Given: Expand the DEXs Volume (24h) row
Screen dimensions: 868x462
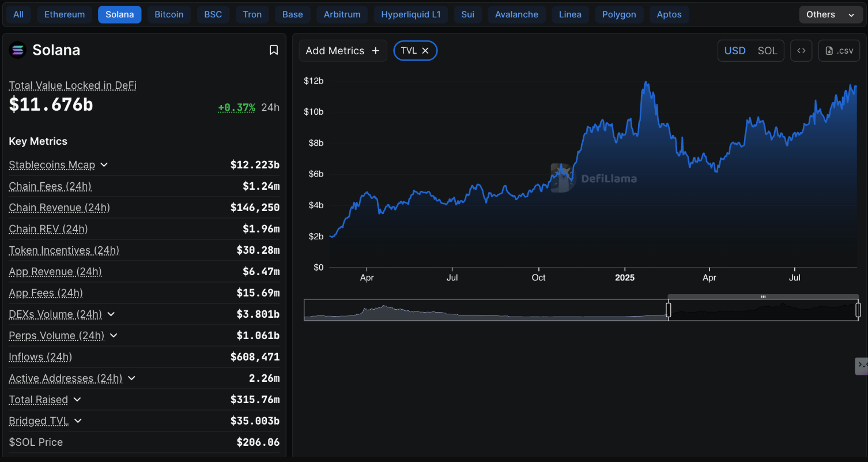Looking at the screenshot, I should [111, 314].
